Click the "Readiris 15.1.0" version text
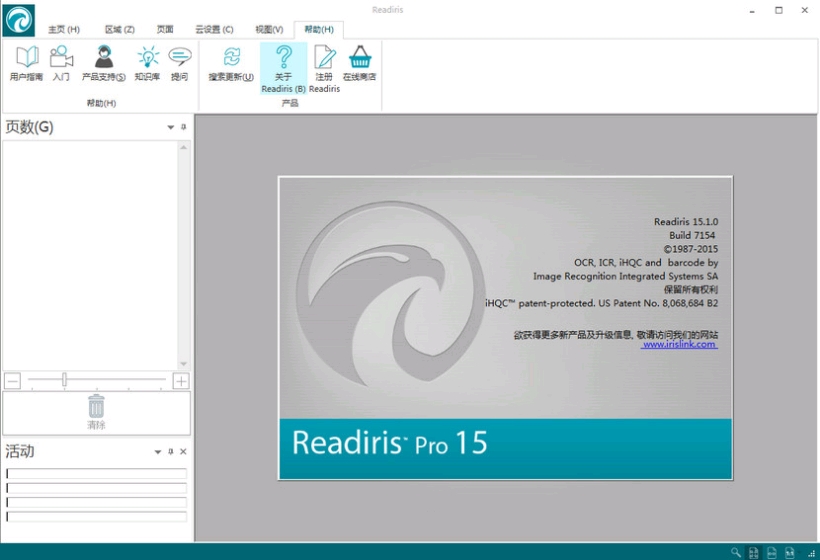Screen dimensions: 820x560 [x=686, y=222]
